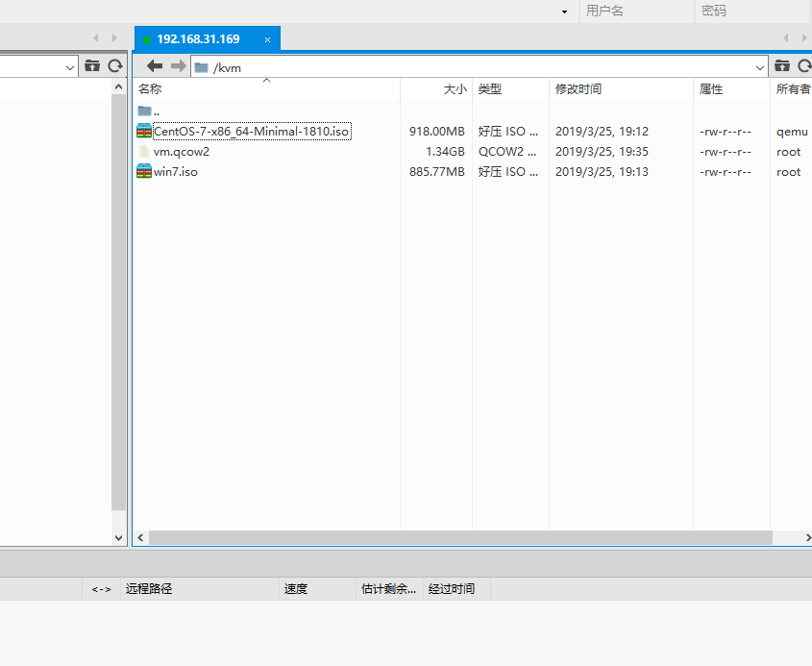This screenshot has width=812, height=666.
Task: Click the green connection status dot on the tab
Action: pos(147,39)
